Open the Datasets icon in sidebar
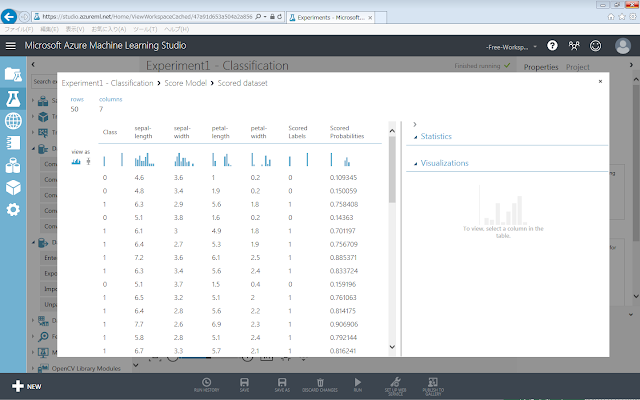 click(13, 165)
